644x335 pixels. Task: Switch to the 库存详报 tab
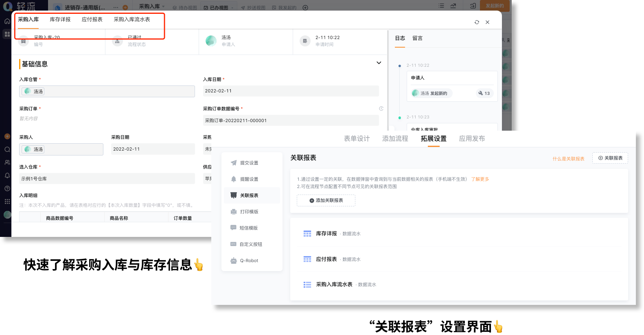pos(60,20)
